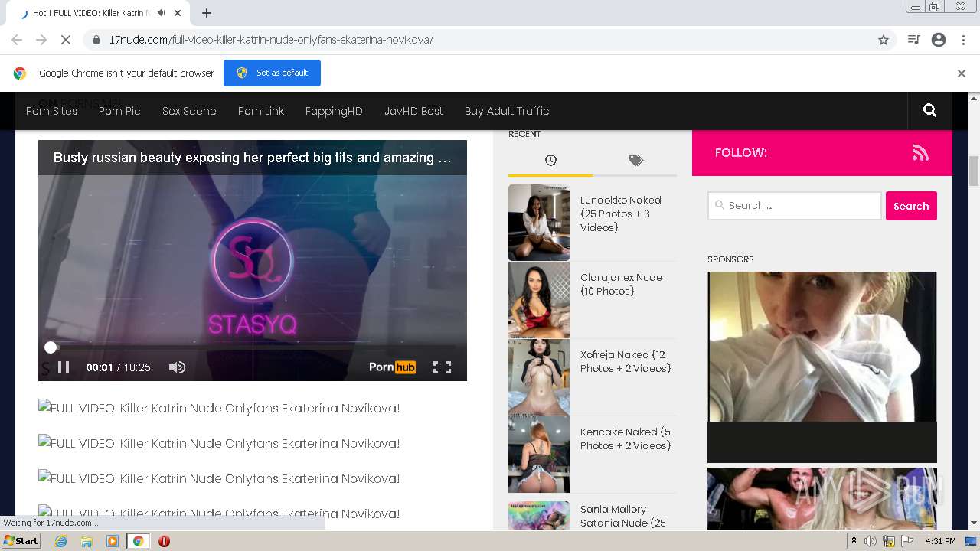
Task: Stop loading the page
Action: point(66,40)
